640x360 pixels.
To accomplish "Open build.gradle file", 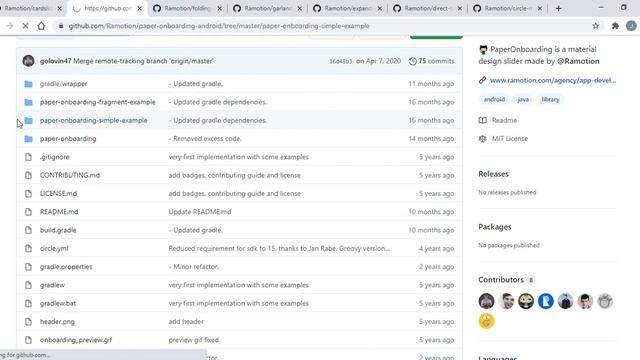I will point(58,230).
